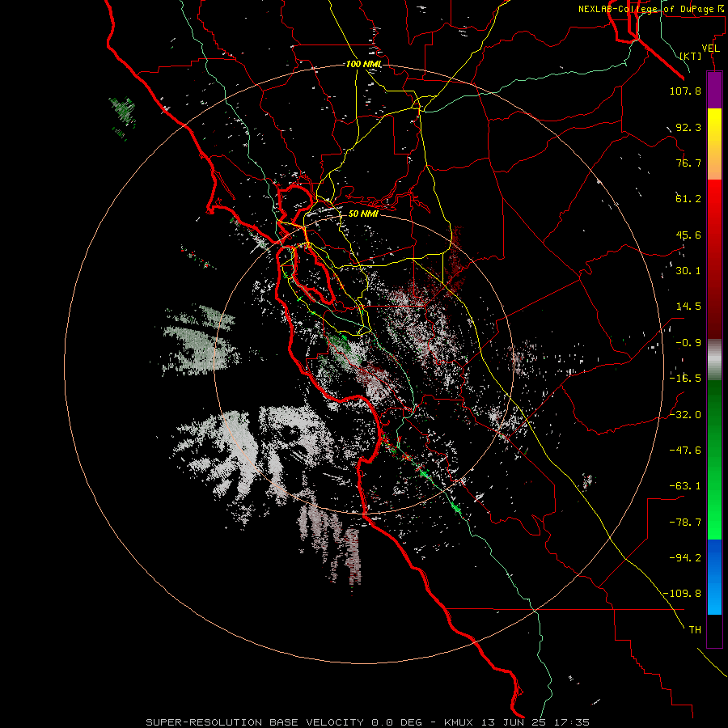Click the -63.1 velocity scale value
The height and width of the screenshot is (728, 728).
point(685,486)
